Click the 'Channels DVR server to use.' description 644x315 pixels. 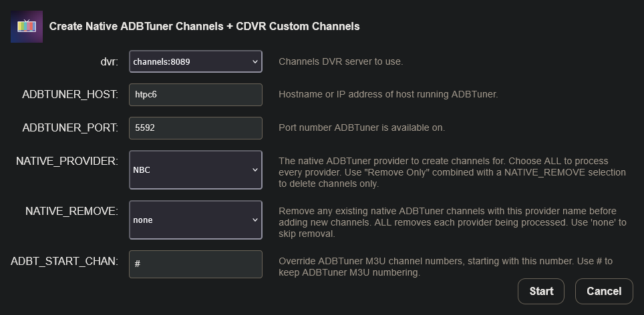(x=341, y=61)
